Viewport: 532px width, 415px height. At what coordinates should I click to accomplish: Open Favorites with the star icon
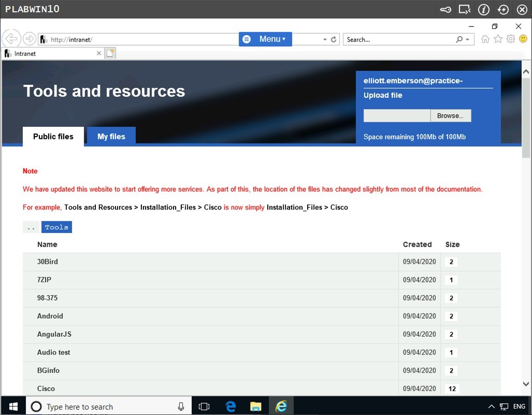(x=497, y=39)
